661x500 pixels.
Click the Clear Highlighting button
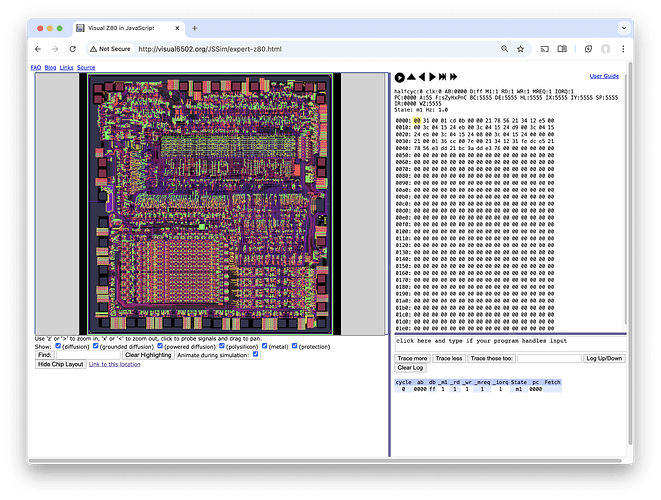[x=148, y=355]
